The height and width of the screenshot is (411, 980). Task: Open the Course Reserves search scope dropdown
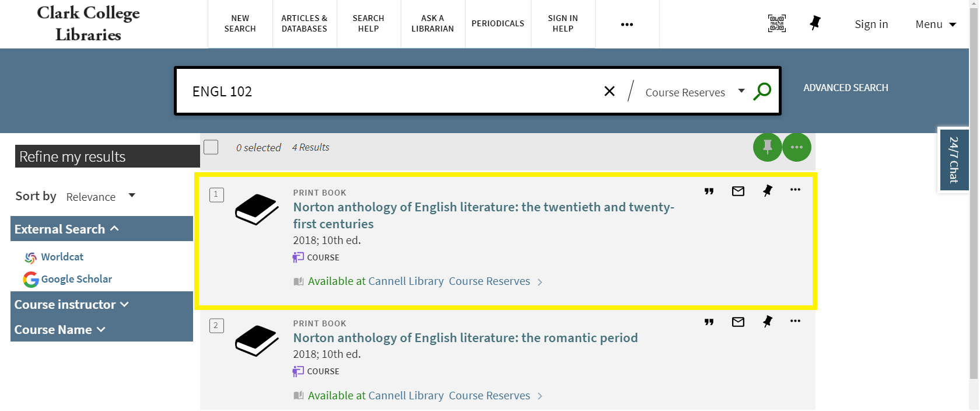pos(695,92)
